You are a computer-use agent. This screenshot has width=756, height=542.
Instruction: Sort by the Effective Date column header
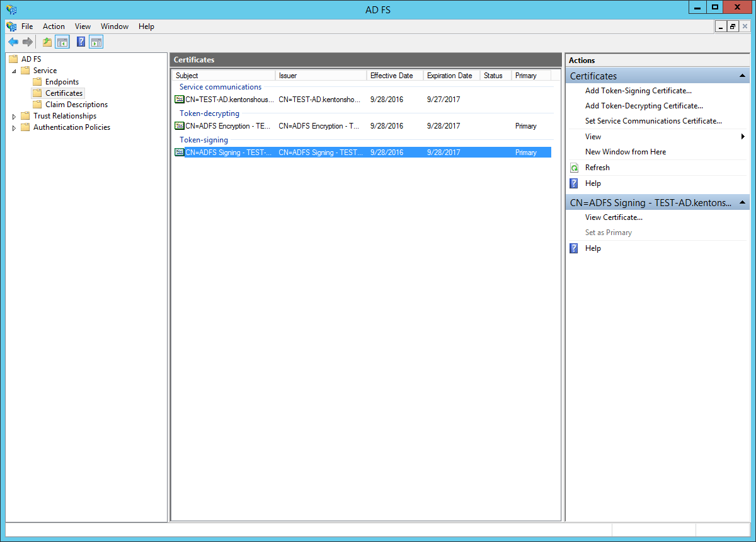(x=394, y=76)
